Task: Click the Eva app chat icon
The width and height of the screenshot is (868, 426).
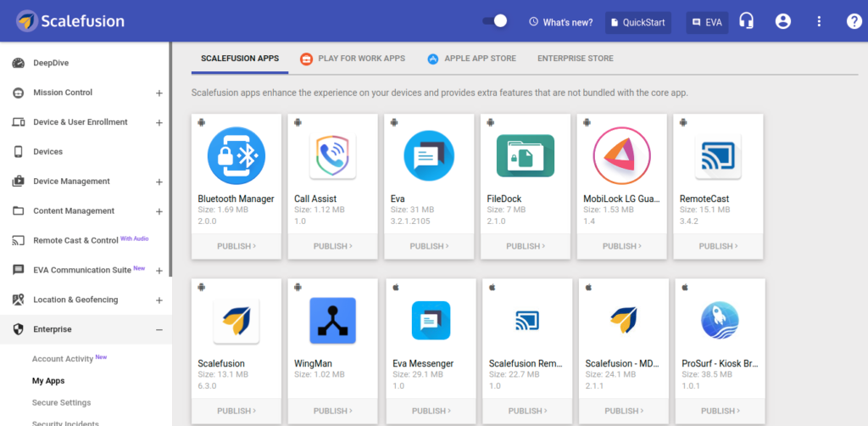Action: [429, 155]
